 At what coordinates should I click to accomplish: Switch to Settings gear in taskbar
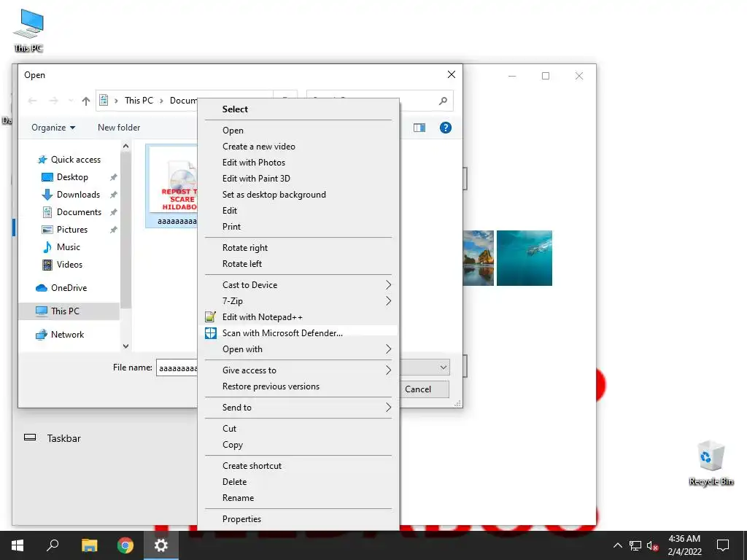[161, 545]
